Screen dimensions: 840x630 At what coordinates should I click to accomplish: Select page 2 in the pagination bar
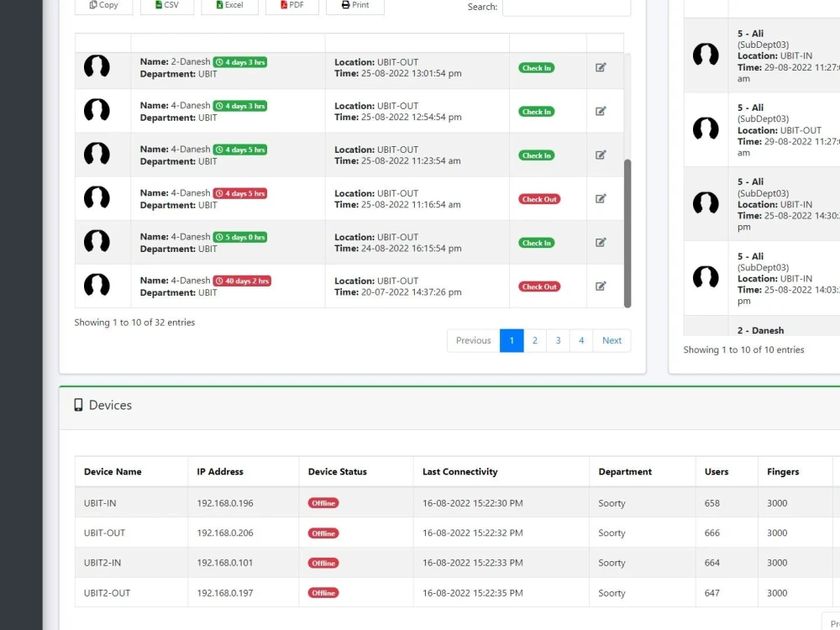534,340
